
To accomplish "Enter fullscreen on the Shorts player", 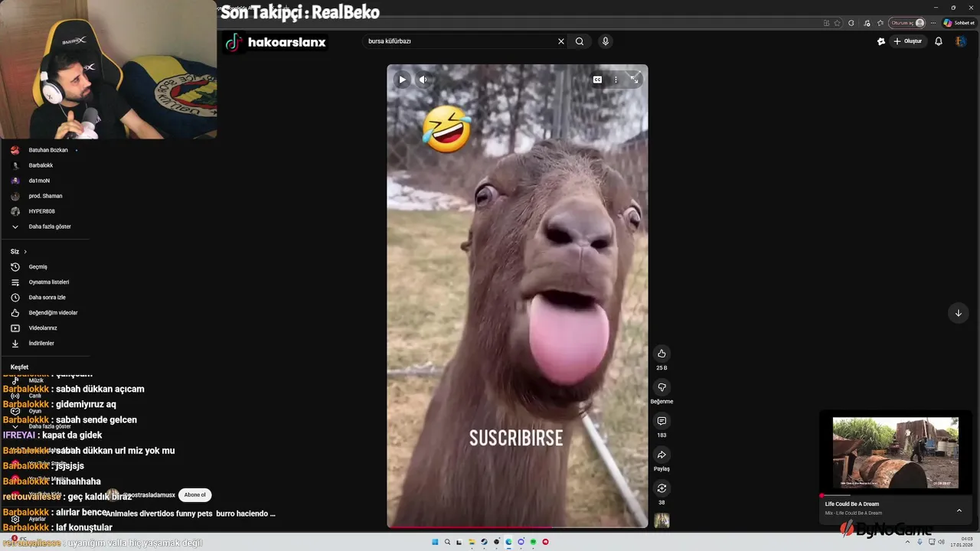I will pos(635,79).
